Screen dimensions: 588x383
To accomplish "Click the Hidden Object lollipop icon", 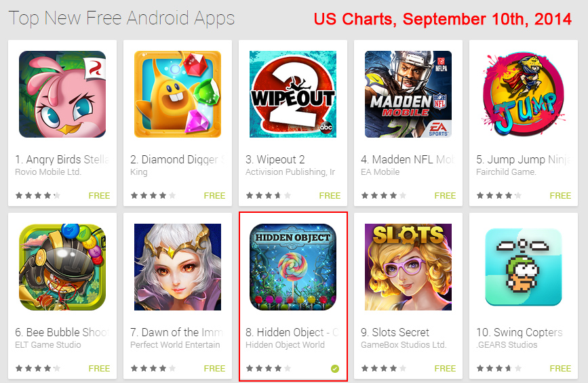I will (293, 267).
